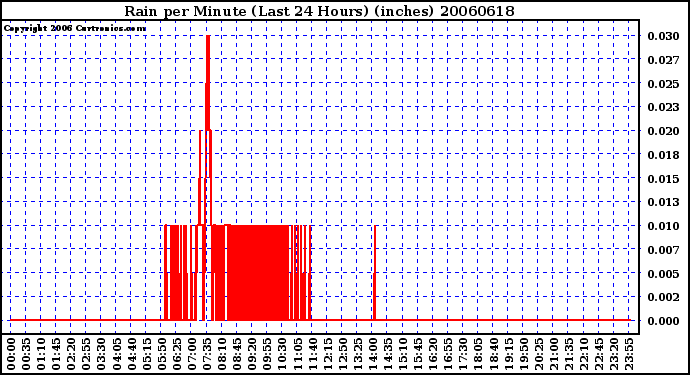This screenshot has height=375, width=690.
Task: Select the 0.013 y-axis label
Action: click(x=663, y=202)
